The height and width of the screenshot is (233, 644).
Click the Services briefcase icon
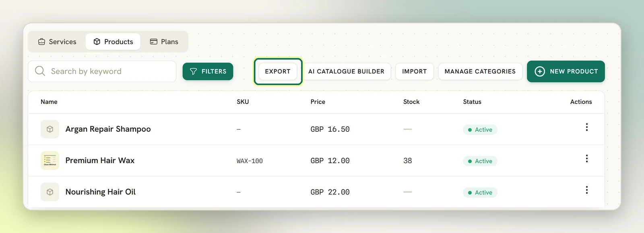pyautogui.click(x=41, y=42)
